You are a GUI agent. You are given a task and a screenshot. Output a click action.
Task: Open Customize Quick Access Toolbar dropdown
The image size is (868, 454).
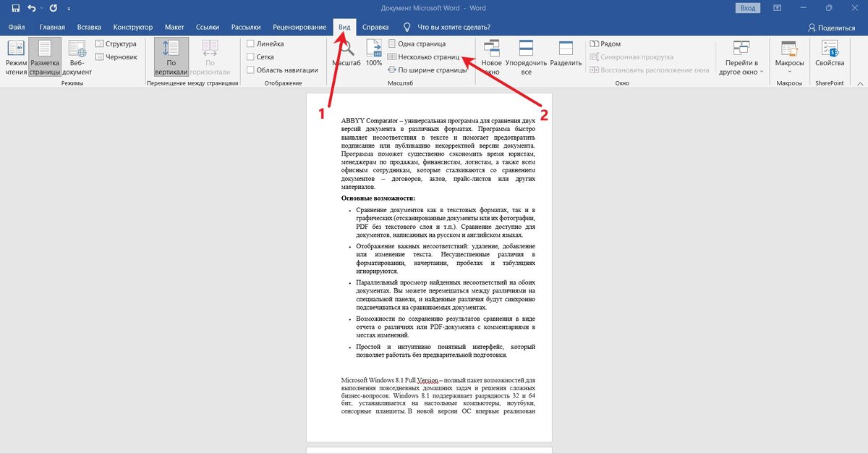(x=67, y=8)
